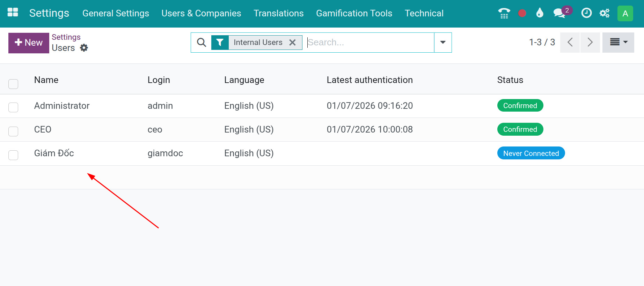The height and width of the screenshot is (286, 644).
Task: Click the red recording dot icon
Action: [x=522, y=13]
